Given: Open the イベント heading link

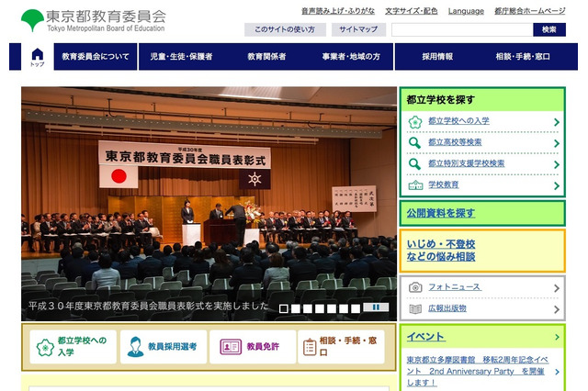Looking at the screenshot, I should coord(426,337).
